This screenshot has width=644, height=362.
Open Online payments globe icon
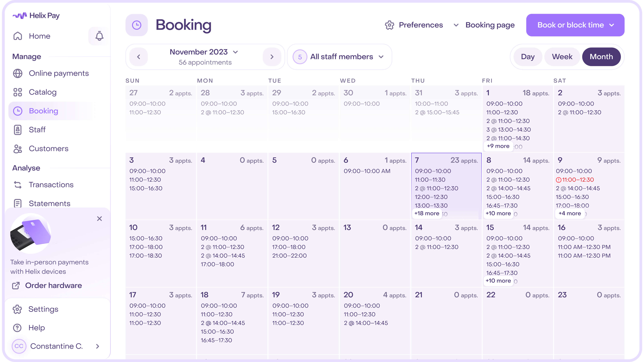tap(18, 73)
